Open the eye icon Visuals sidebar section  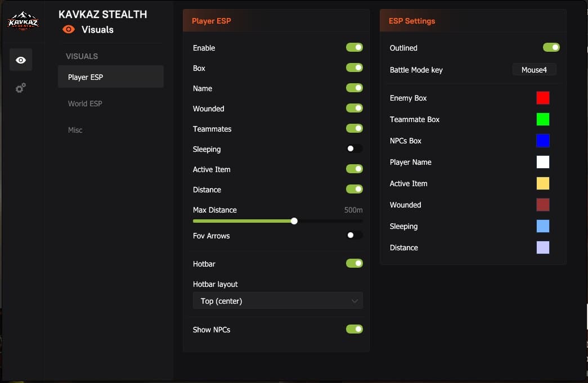point(21,60)
